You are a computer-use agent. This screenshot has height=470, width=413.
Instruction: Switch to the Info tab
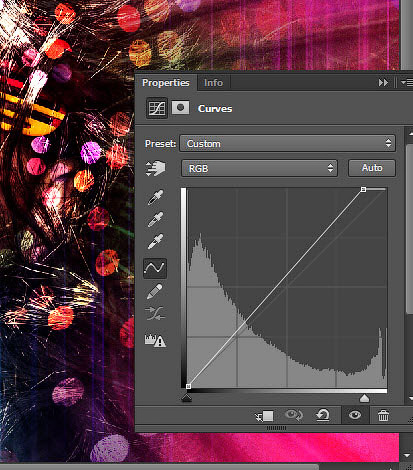(213, 83)
